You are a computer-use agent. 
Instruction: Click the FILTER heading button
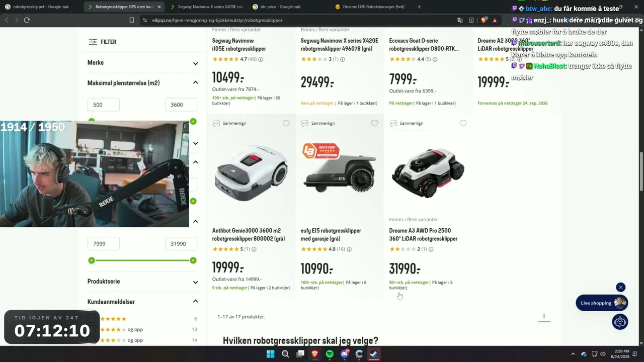(103, 42)
